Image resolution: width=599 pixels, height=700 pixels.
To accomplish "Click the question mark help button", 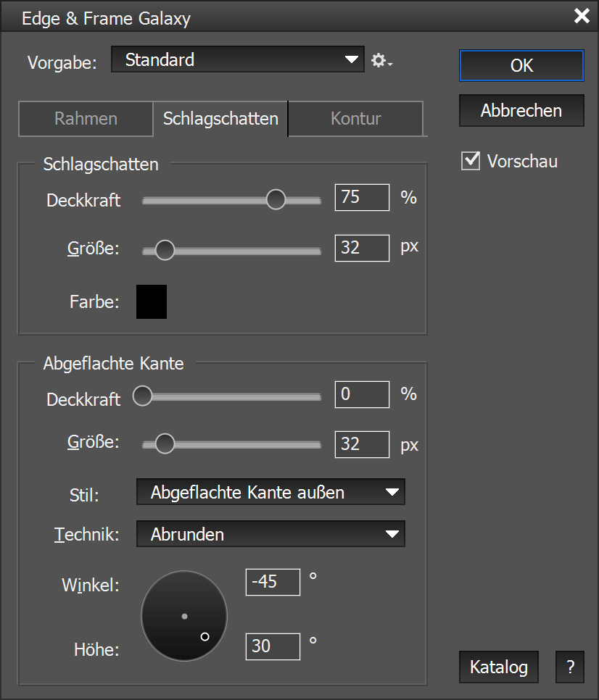I will point(570,667).
